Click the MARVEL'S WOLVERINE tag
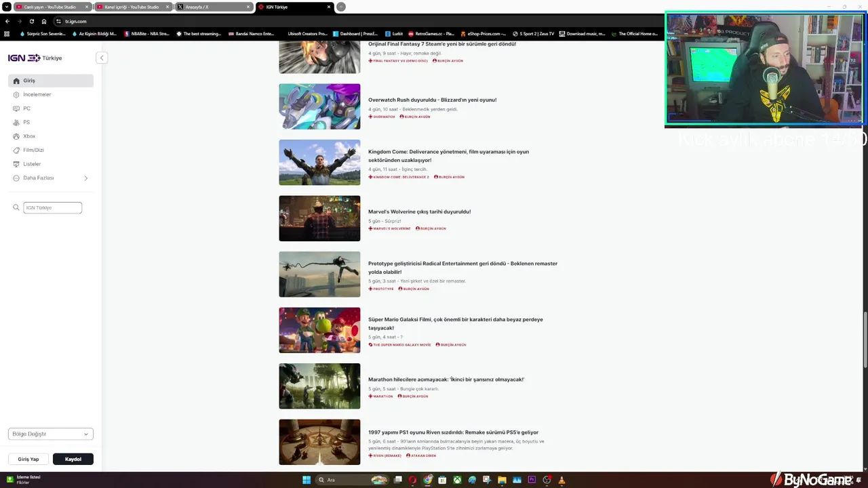 390,228
